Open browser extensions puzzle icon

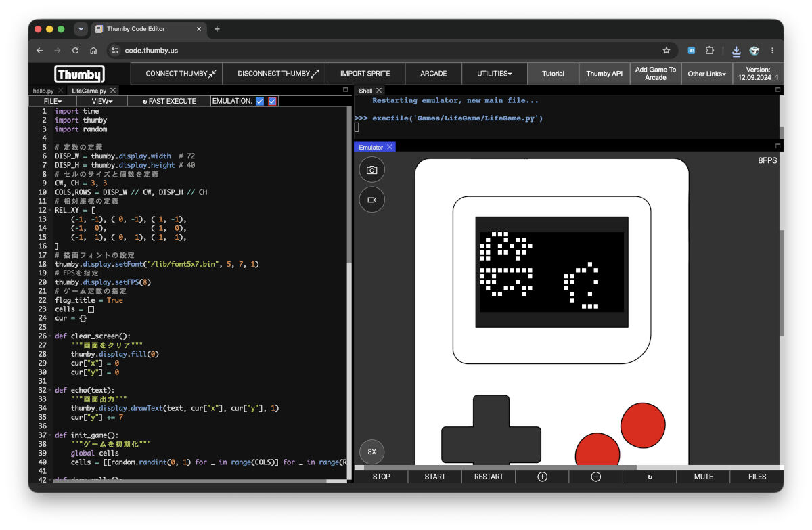coord(710,50)
